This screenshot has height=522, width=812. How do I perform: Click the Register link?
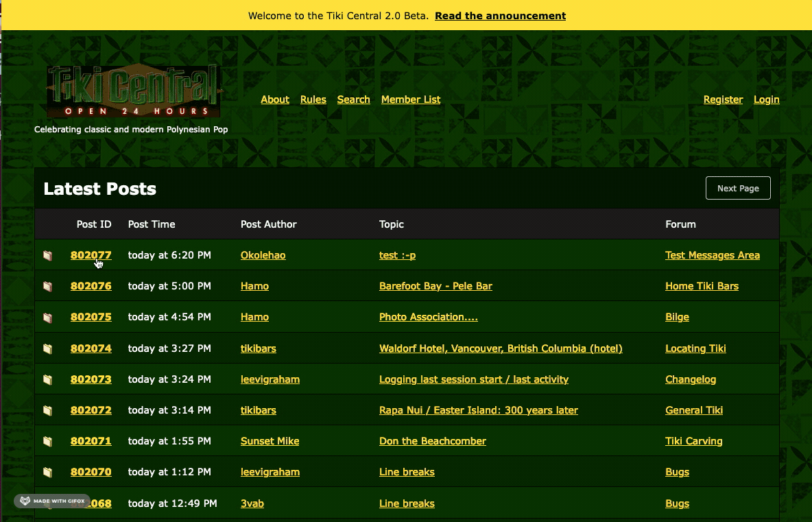pos(723,99)
